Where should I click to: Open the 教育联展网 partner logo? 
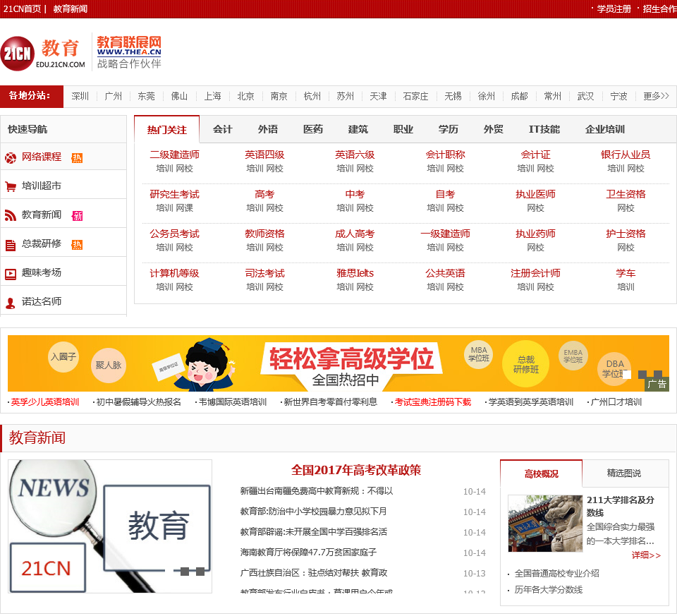pos(128,52)
